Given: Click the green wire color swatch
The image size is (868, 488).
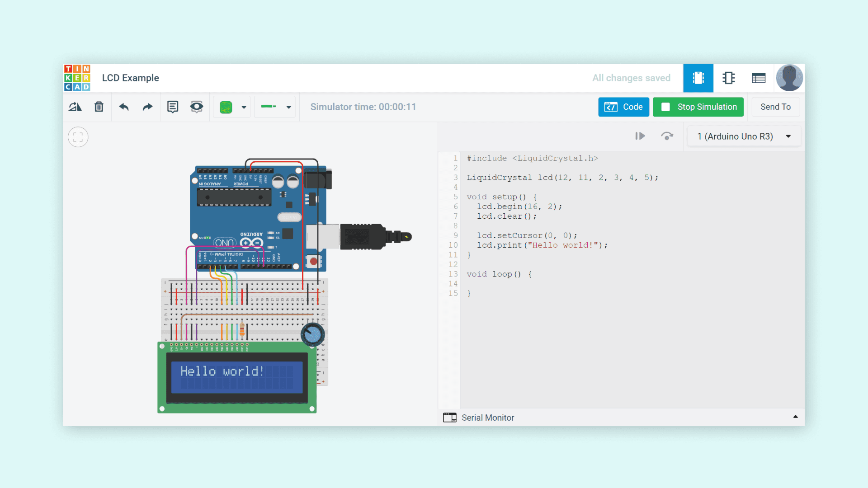Looking at the screenshot, I should pyautogui.click(x=226, y=107).
